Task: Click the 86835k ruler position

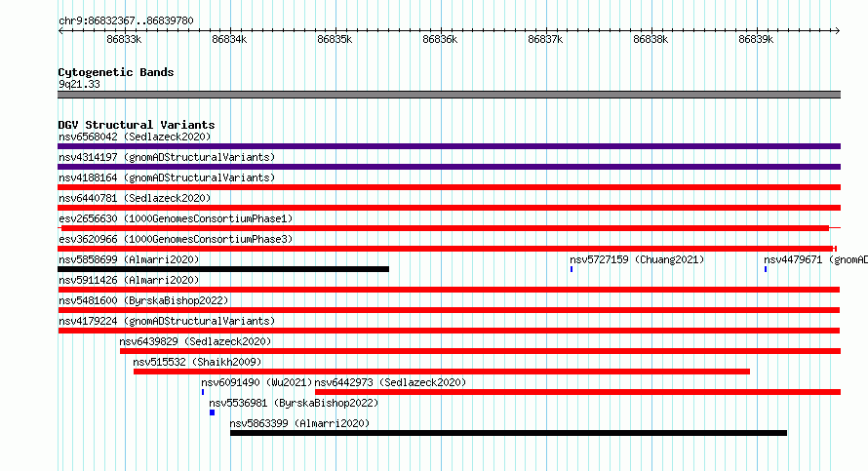Action: [x=335, y=39]
